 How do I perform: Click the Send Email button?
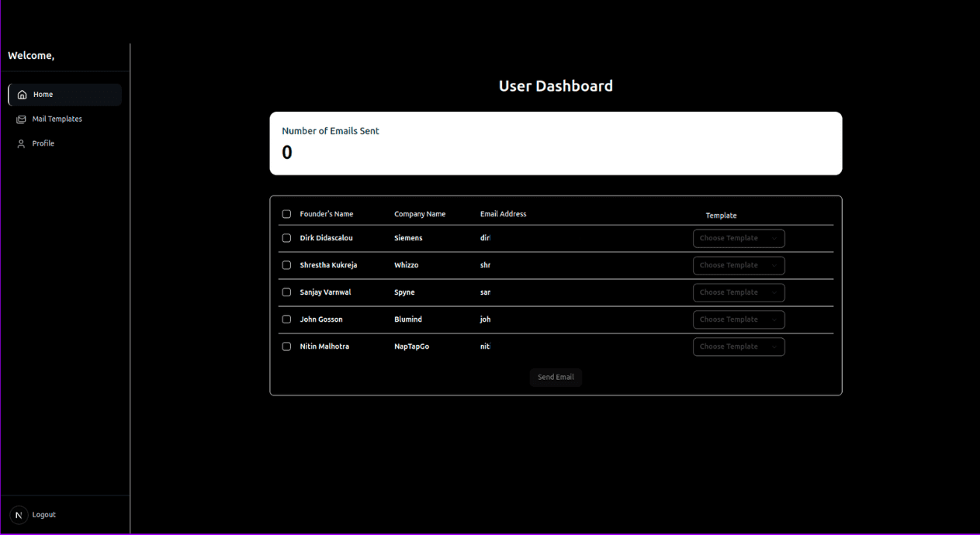click(x=556, y=378)
